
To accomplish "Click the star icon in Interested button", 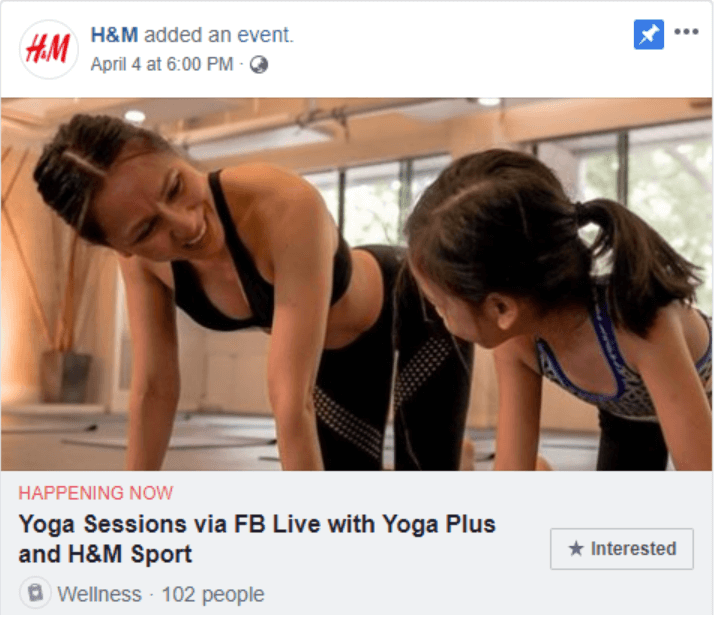I will (576, 549).
